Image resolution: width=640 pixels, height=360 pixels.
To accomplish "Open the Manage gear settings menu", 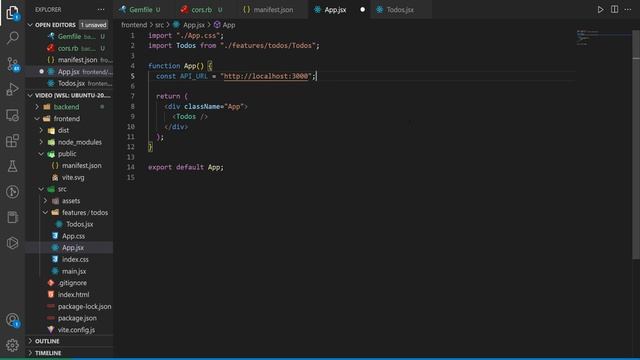I will (x=12, y=345).
